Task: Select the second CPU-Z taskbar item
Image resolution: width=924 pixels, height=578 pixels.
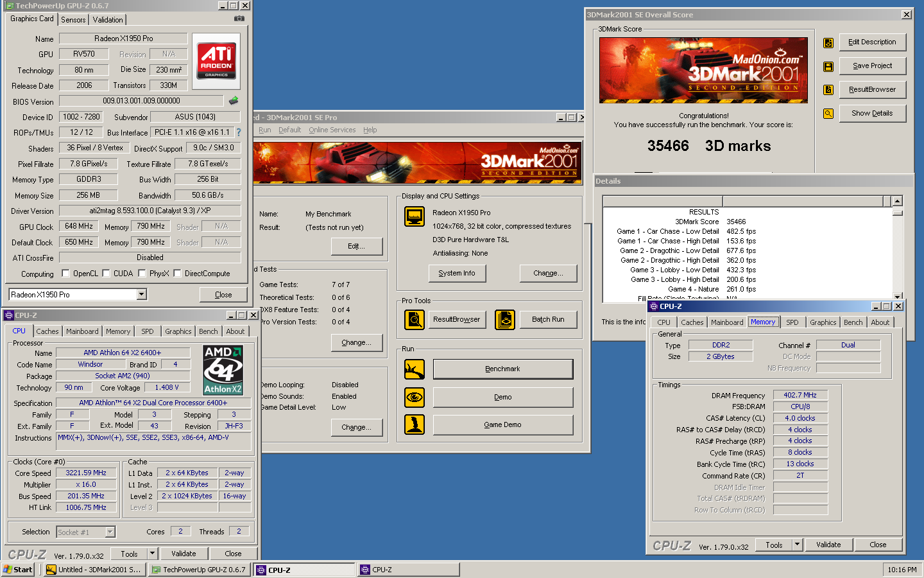Action: click(x=409, y=570)
